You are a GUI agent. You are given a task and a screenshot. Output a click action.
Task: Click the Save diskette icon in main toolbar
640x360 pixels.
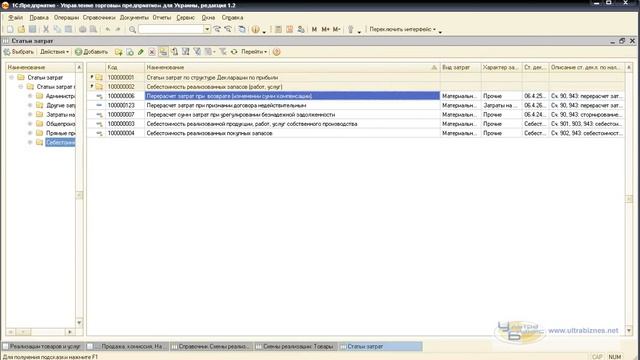[32, 29]
